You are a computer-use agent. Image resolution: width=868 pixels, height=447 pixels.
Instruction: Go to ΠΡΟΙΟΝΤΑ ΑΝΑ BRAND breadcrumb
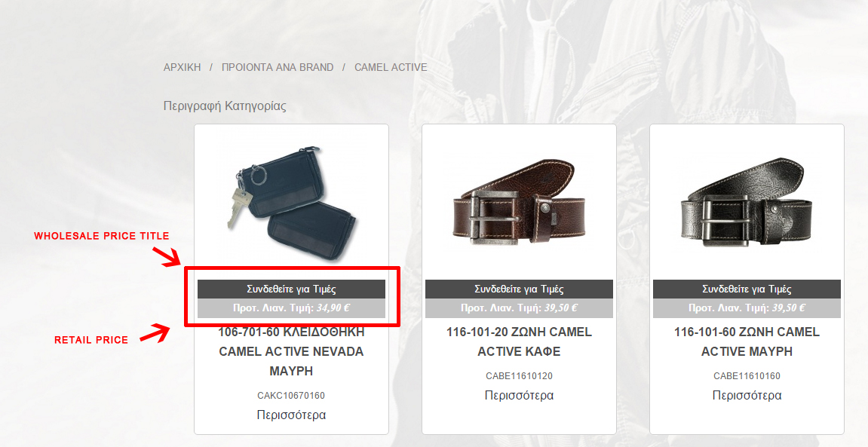click(278, 68)
